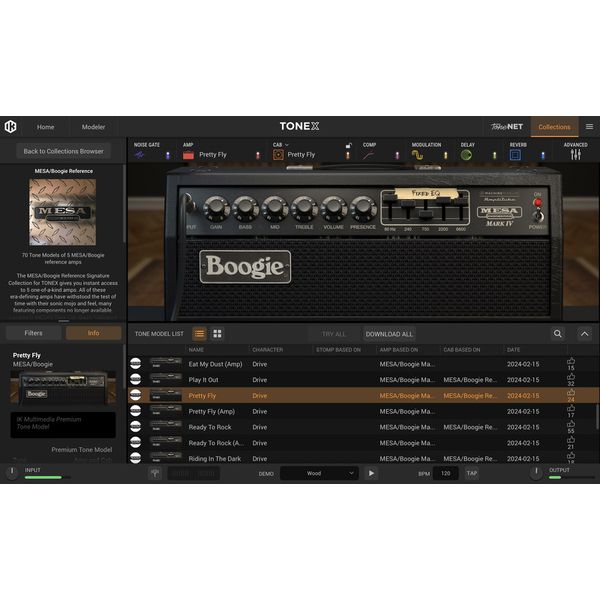
Task: Click the MESA/Boogie Reference collection cover
Action: point(63,212)
